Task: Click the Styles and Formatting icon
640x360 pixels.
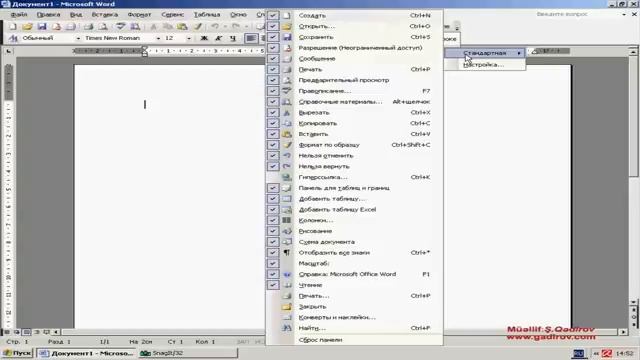Action: point(13,38)
